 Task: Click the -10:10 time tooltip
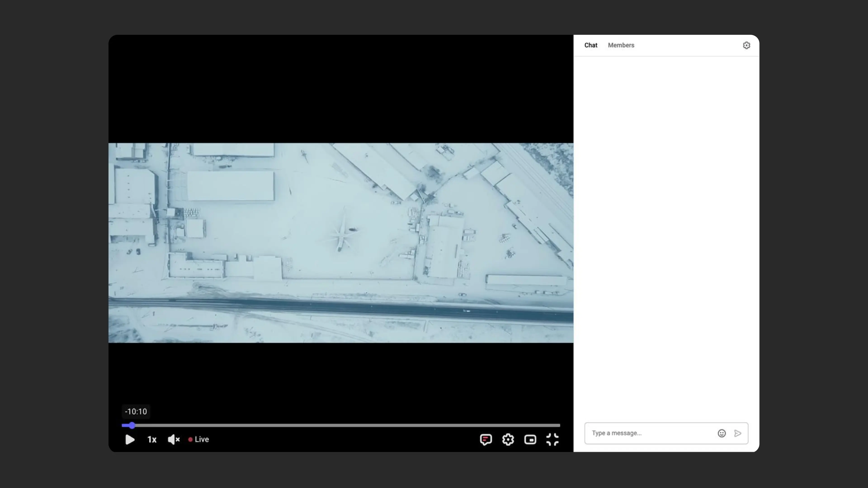pos(136,412)
